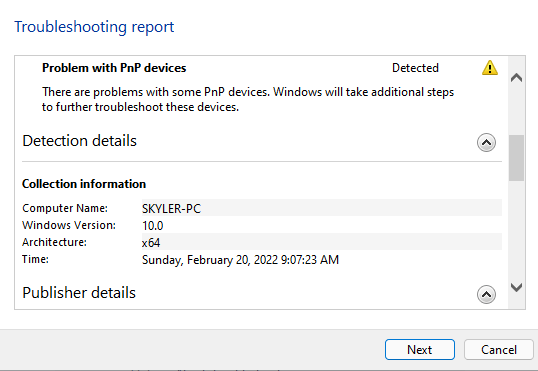Click the Time value Sunday, February 20, 2022
The width and height of the screenshot is (538, 371).
pyautogui.click(x=240, y=260)
